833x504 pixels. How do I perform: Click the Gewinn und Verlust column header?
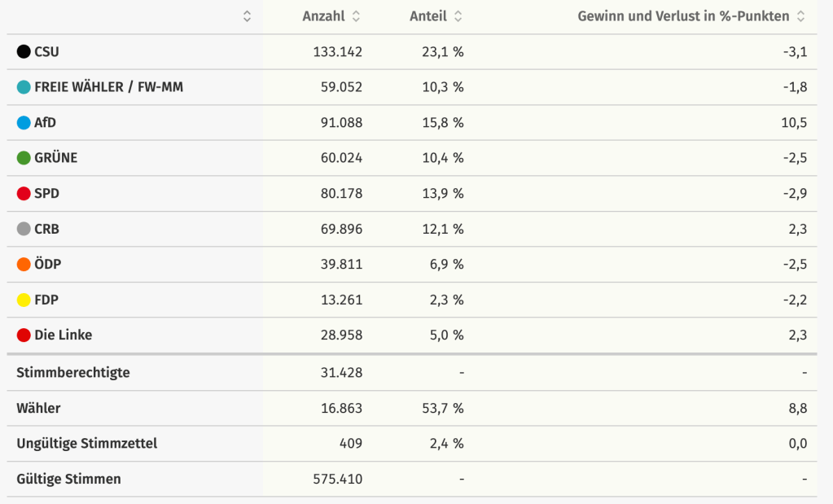tap(683, 16)
